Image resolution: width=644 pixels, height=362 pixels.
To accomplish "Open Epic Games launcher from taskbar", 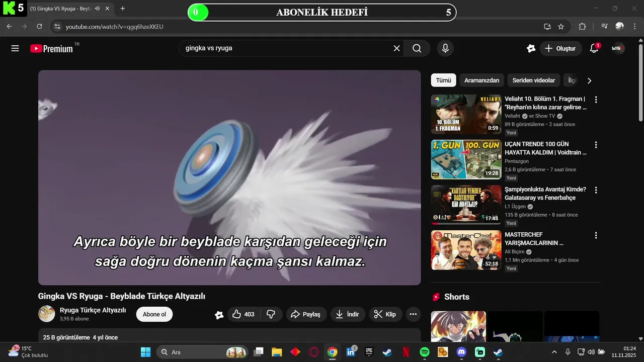I will pyautogui.click(x=369, y=352).
